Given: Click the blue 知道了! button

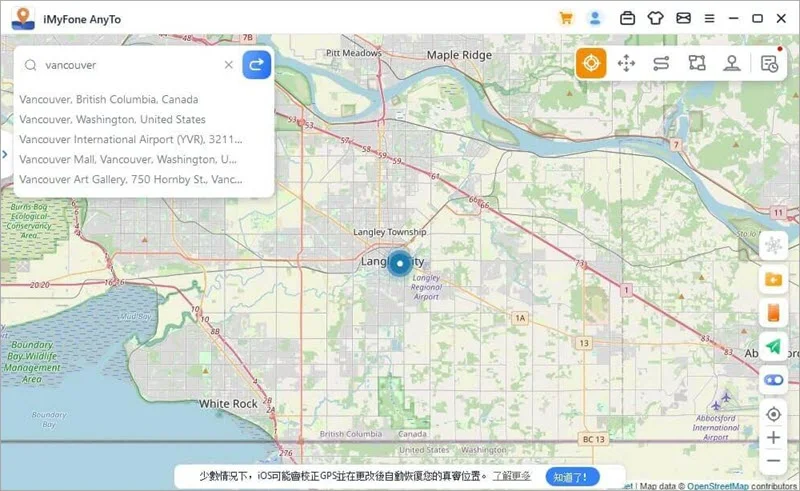Looking at the screenshot, I should point(572,477).
